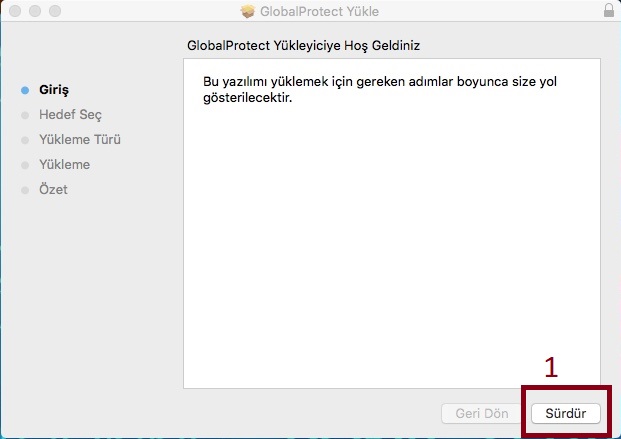
Task: Click the package icon beside the window title
Action: click(249, 11)
